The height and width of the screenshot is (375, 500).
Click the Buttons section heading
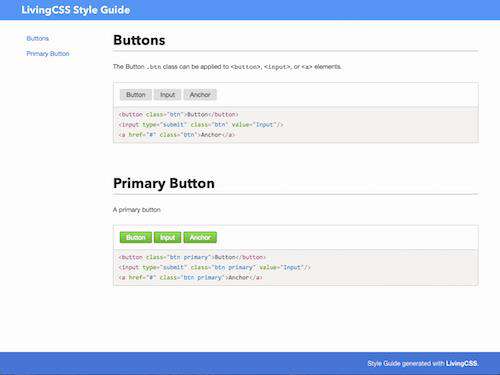(x=139, y=40)
